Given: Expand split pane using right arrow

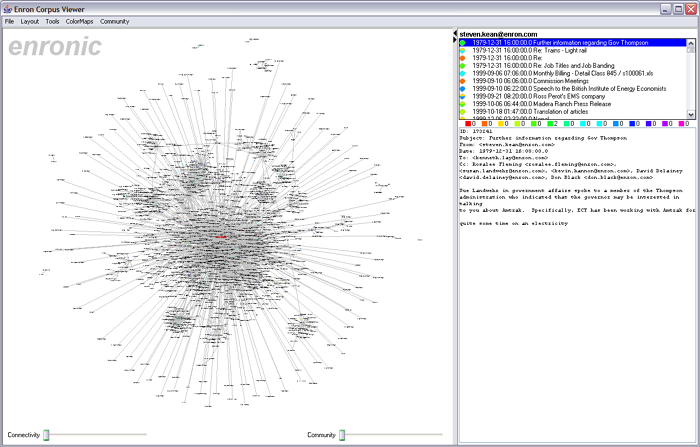Looking at the screenshot, I should pos(455,40).
